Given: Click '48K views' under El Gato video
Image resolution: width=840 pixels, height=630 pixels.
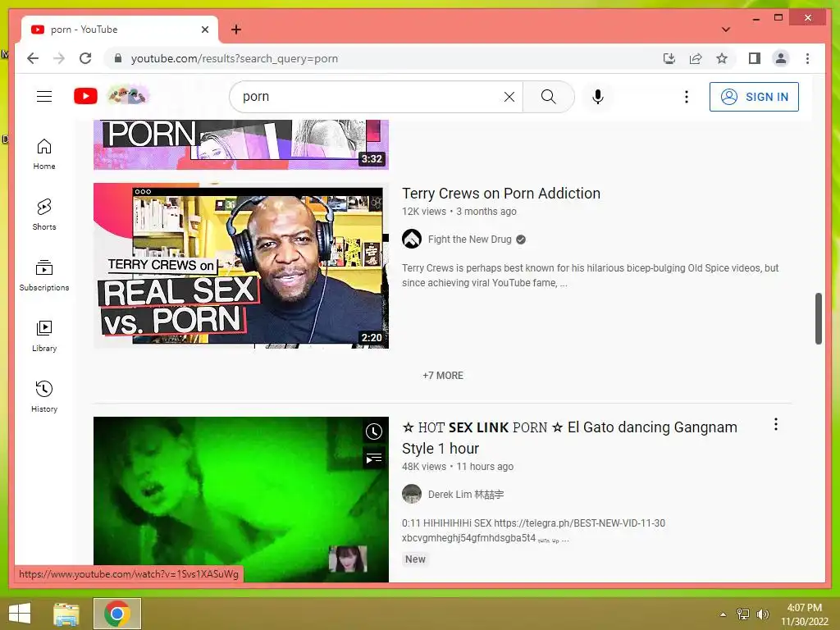Looking at the screenshot, I should (x=424, y=467).
